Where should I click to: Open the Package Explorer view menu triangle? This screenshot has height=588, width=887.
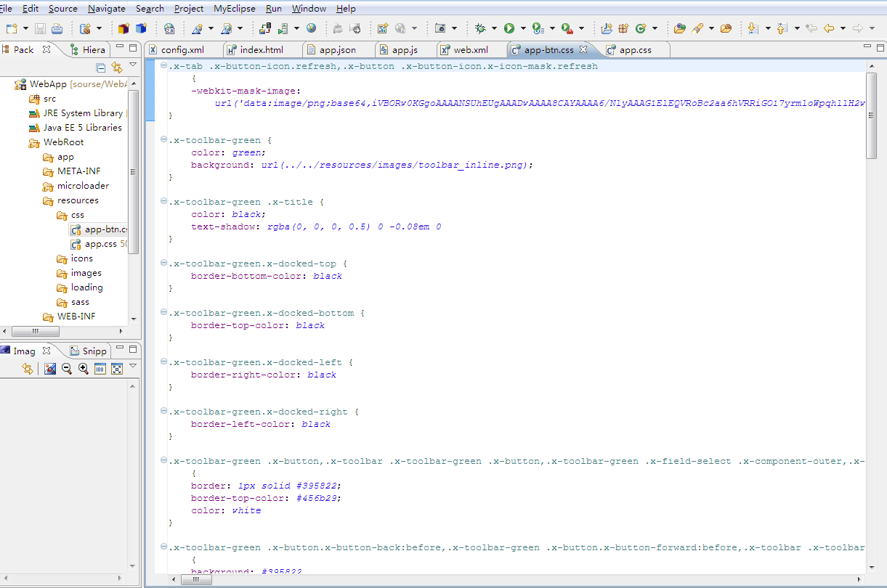point(133,66)
